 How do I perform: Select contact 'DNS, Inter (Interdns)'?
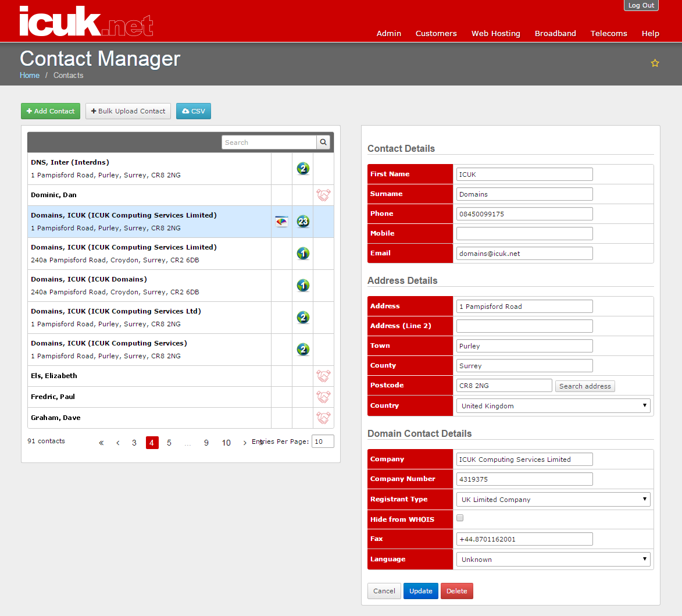[149, 169]
